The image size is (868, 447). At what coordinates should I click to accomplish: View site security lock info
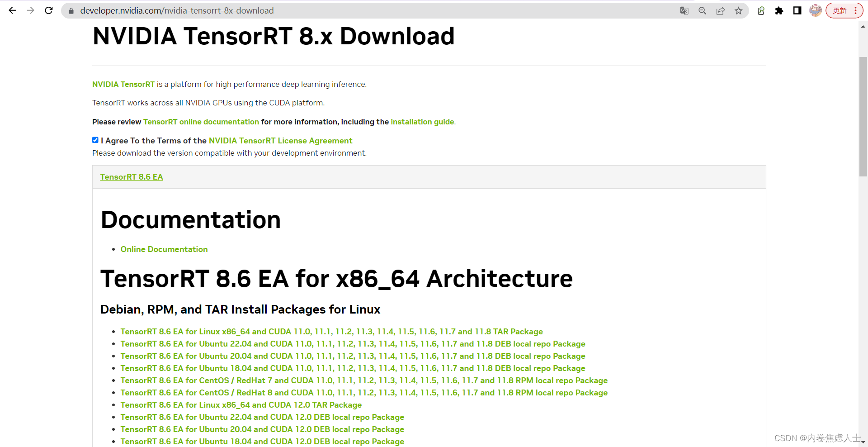click(x=71, y=11)
